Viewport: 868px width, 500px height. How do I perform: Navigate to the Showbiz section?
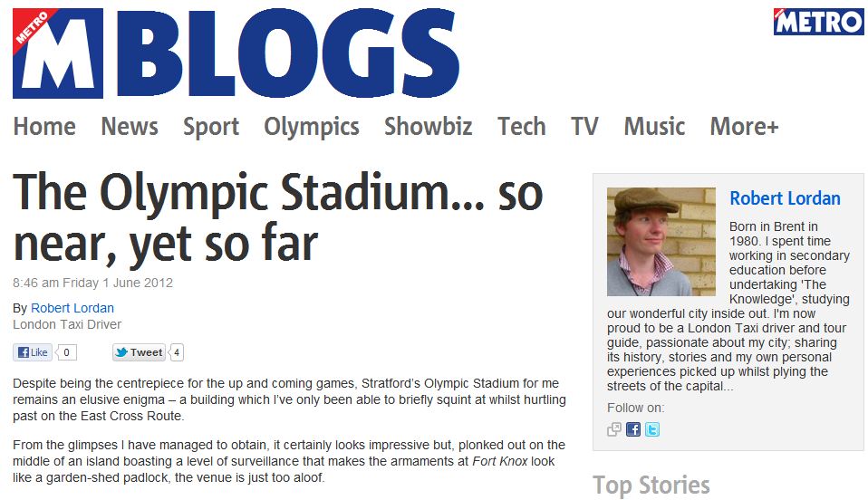[428, 127]
